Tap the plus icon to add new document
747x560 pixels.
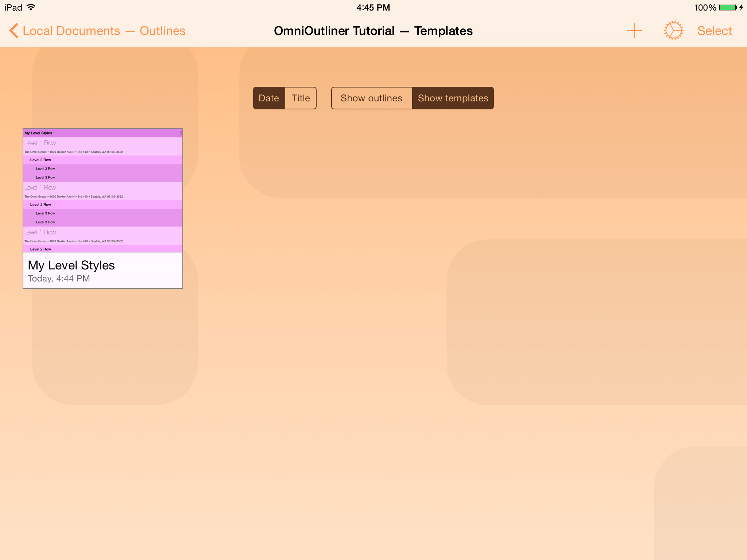pyautogui.click(x=634, y=31)
